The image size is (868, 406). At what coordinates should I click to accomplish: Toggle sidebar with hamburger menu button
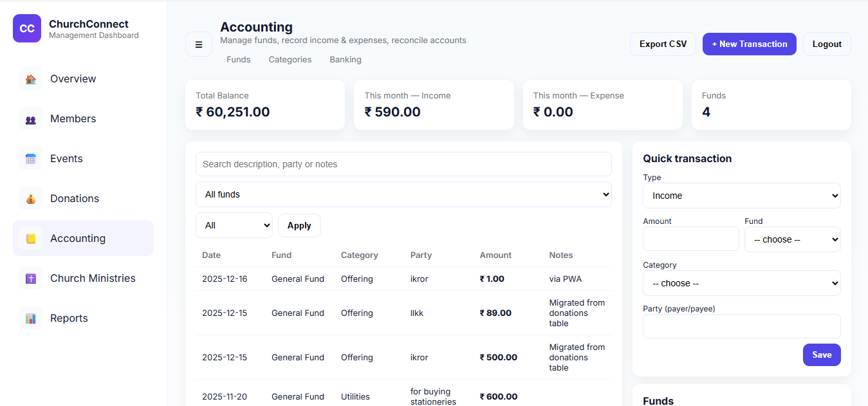(x=199, y=44)
